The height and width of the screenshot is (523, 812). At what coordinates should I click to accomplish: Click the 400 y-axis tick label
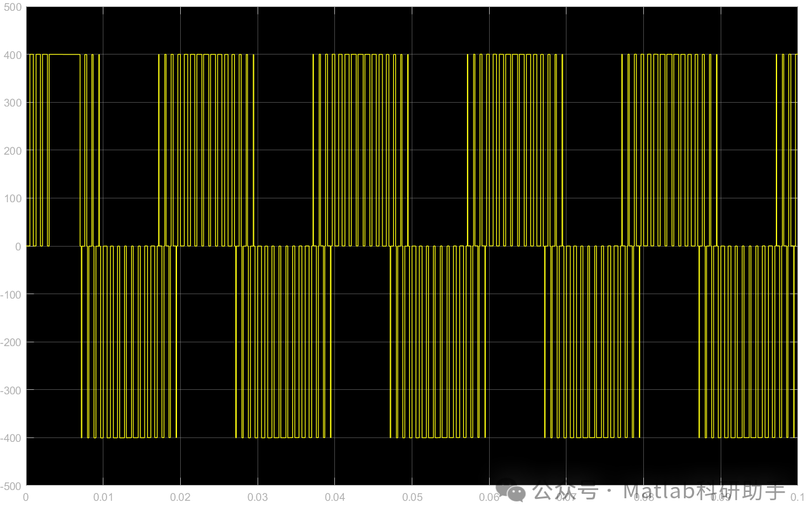[13, 55]
